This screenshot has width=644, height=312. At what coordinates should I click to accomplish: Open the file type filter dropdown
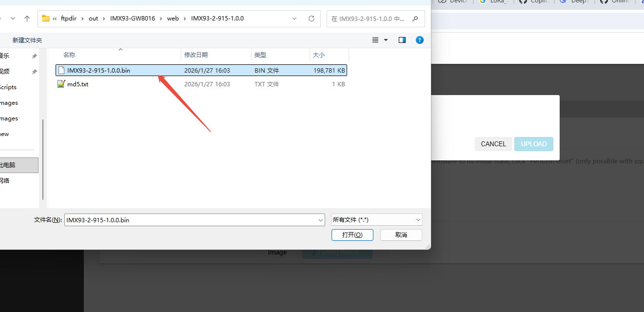pyautogui.click(x=376, y=220)
